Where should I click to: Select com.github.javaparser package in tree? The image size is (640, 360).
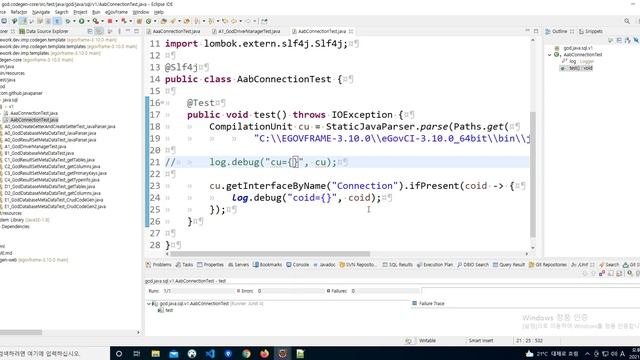[x=21, y=93]
